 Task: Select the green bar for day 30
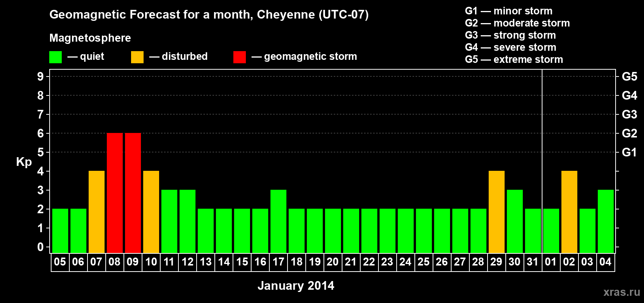[x=515, y=221]
